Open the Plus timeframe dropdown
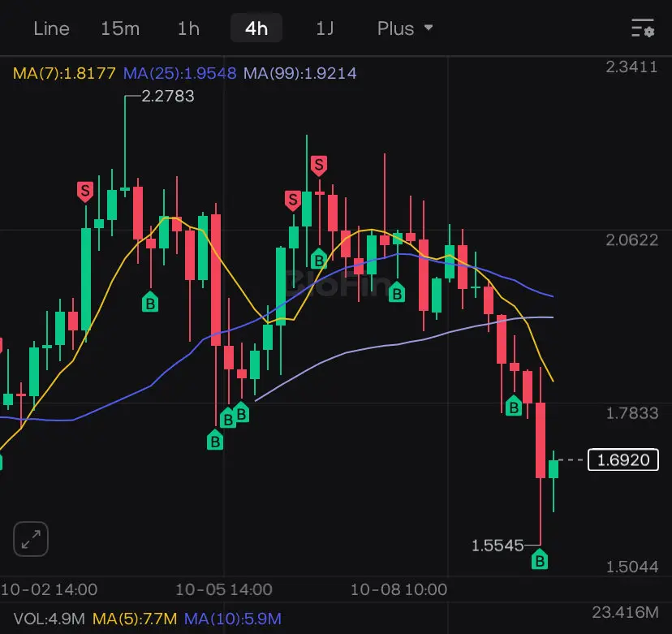This screenshot has height=634, width=672. tap(404, 28)
